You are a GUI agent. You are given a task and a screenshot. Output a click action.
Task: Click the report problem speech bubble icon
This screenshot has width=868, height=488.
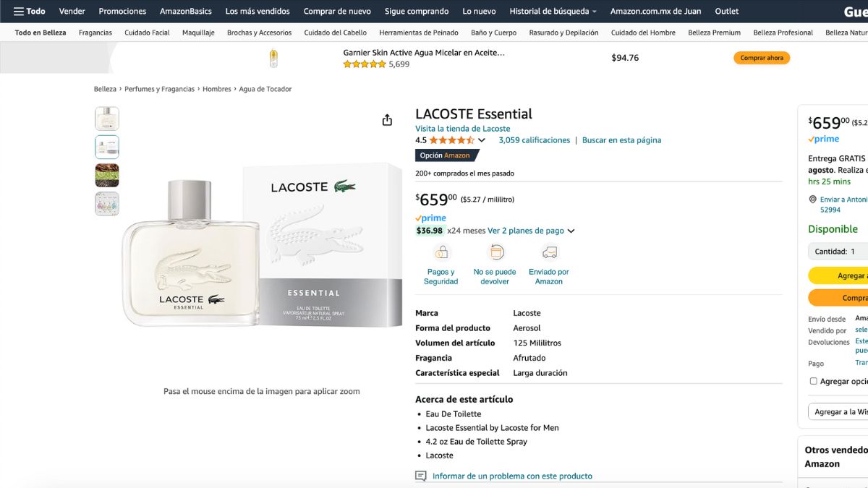pos(421,476)
